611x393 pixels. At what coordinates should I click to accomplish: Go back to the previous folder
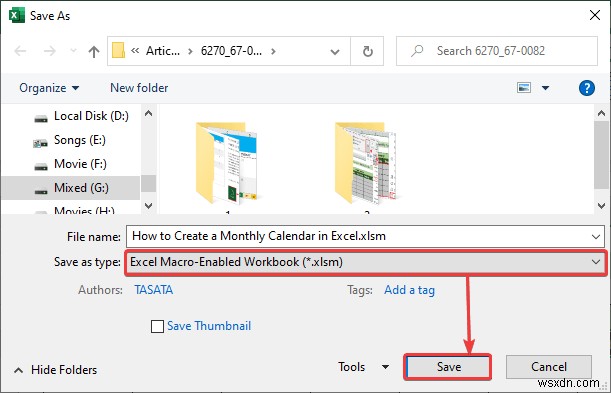pyautogui.click(x=20, y=51)
